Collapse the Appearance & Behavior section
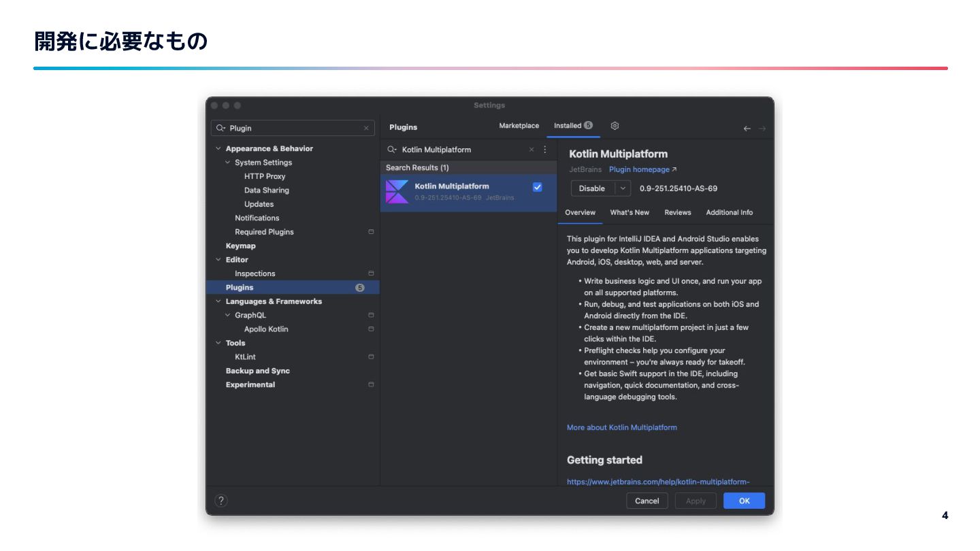The width and height of the screenshot is (980, 551). (x=218, y=148)
